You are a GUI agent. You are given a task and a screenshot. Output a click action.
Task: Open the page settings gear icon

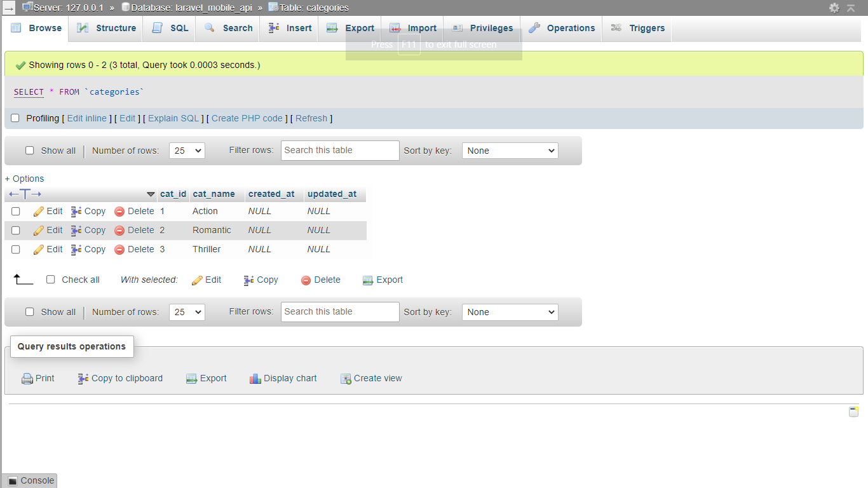[834, 8]
